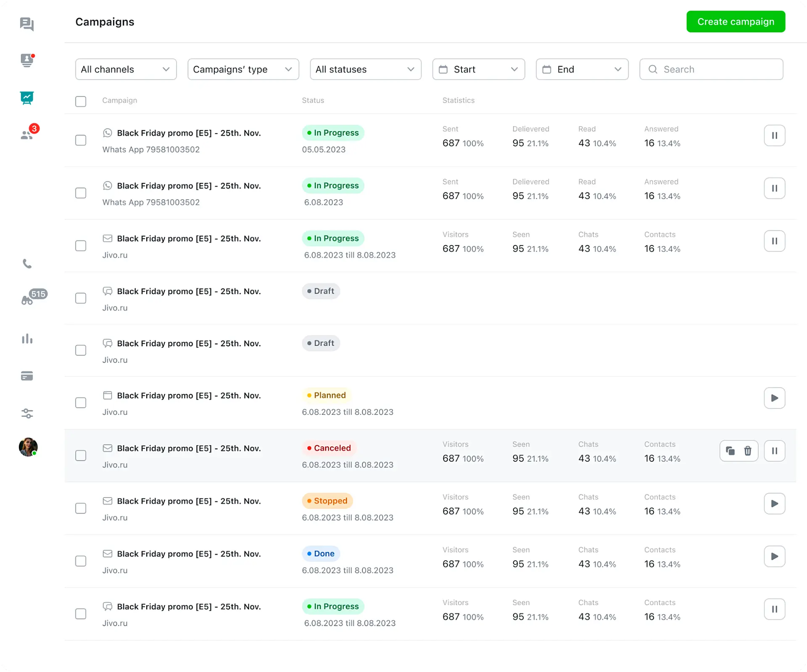This screenshot has height=672, width=807.
Task: Open the statistics bar chart icon
Action: (27, 339)
